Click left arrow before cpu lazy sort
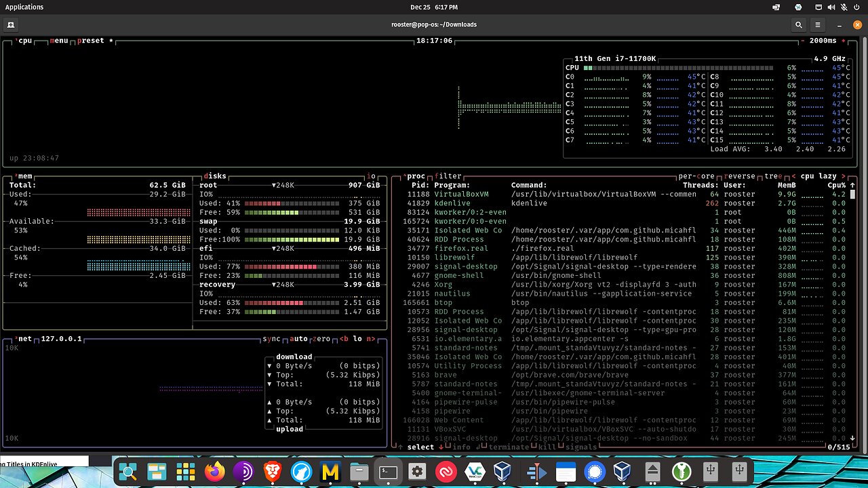The width and height of the screenshot is (868, 488). pyautogui.click(x=793, y=176)
